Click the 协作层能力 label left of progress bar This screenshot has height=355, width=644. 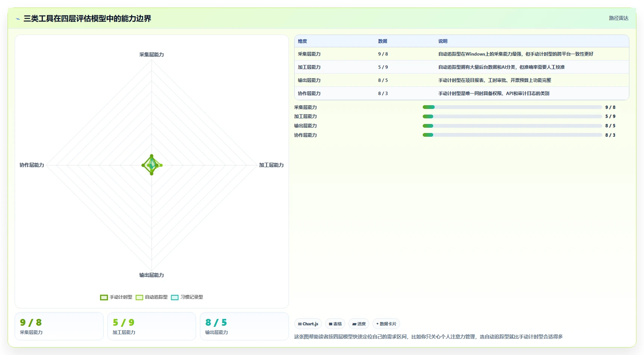click(x=305, y=135)
